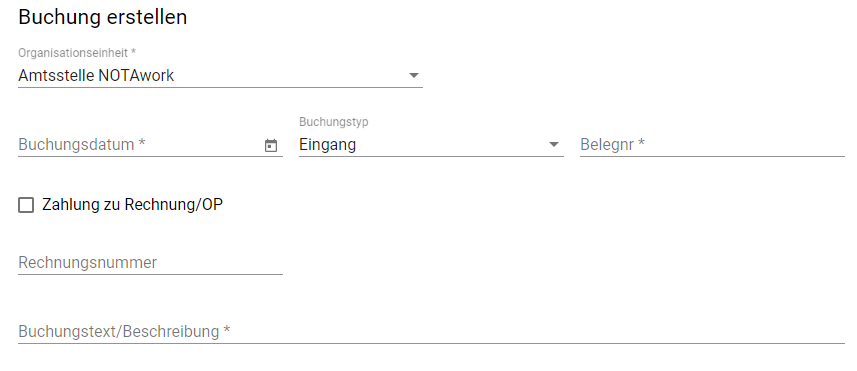857x371 pixels.
Task: Expand the Organisationseinheit dropdown arrow
Action: pos(414,75)
